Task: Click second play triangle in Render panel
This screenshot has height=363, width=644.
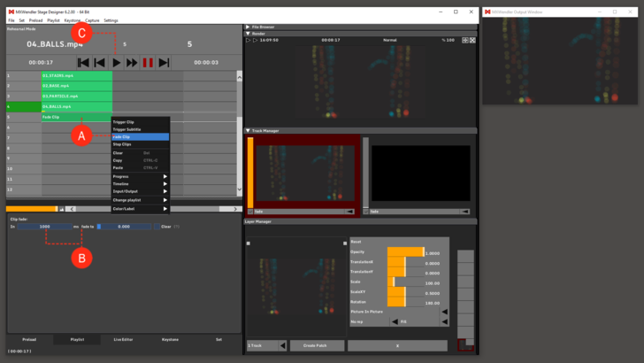Action: point(255,41)
